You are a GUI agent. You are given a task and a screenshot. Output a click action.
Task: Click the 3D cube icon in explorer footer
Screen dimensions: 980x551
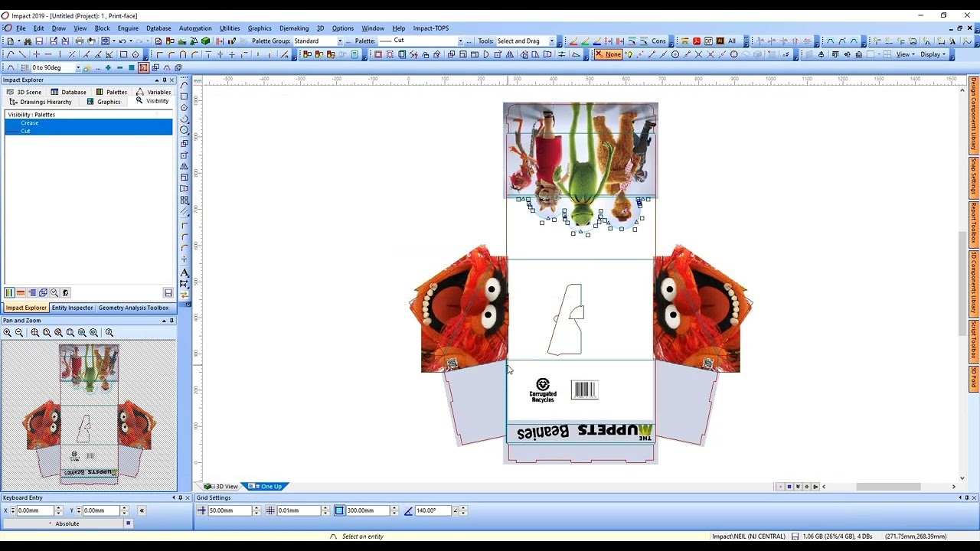(43, 292)
